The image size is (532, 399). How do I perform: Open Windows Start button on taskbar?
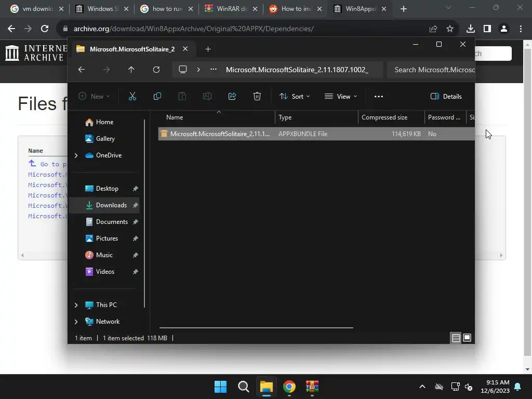pyautogui.click(x=220, y=387)
